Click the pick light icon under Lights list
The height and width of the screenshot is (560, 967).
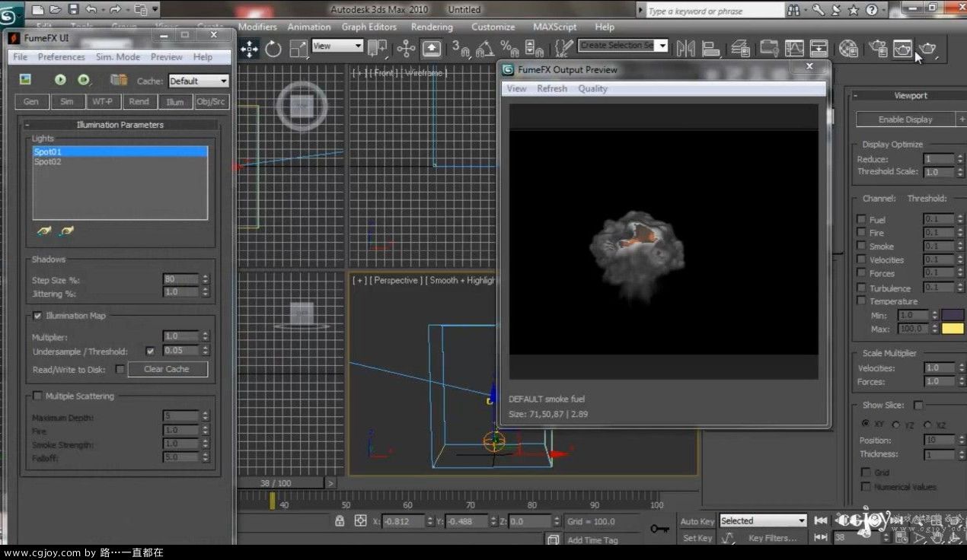tap(44, 231)
